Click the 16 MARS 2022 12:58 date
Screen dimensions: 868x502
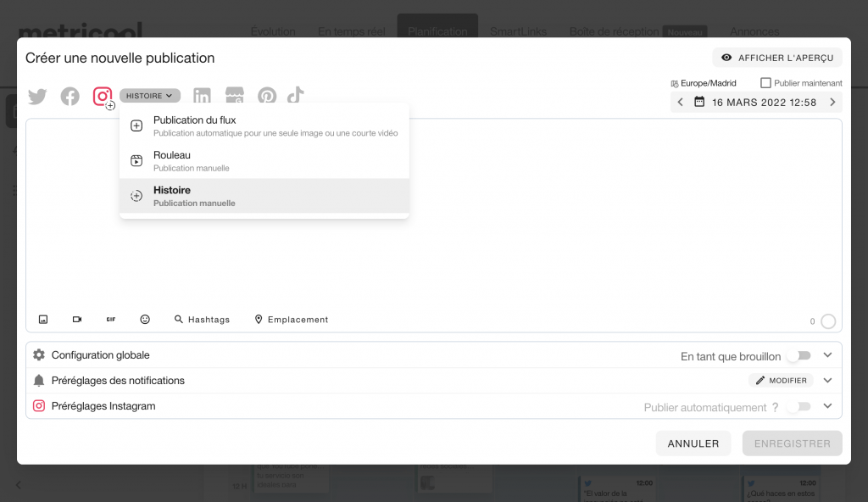click(x=764, y=103)
